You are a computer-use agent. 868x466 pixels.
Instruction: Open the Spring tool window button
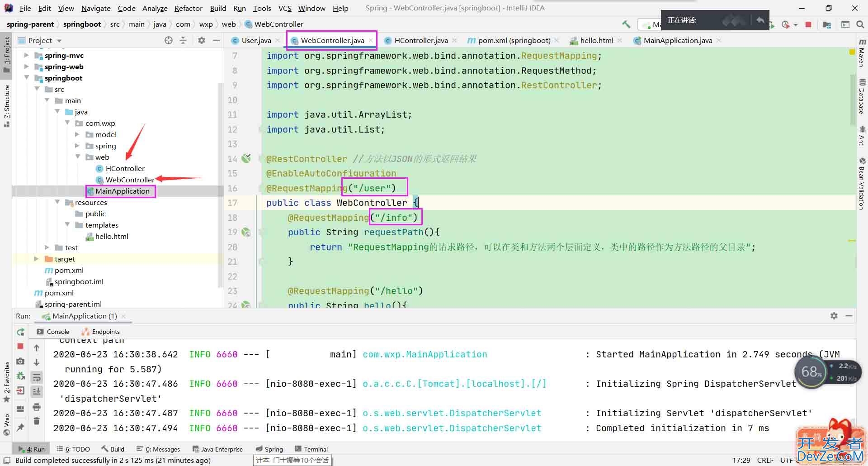point(269,449)
